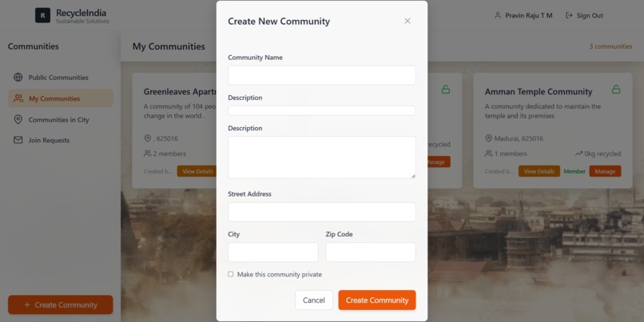Click the people icon beside My Communities
This screenshot has height=322, width=644.
18,98
